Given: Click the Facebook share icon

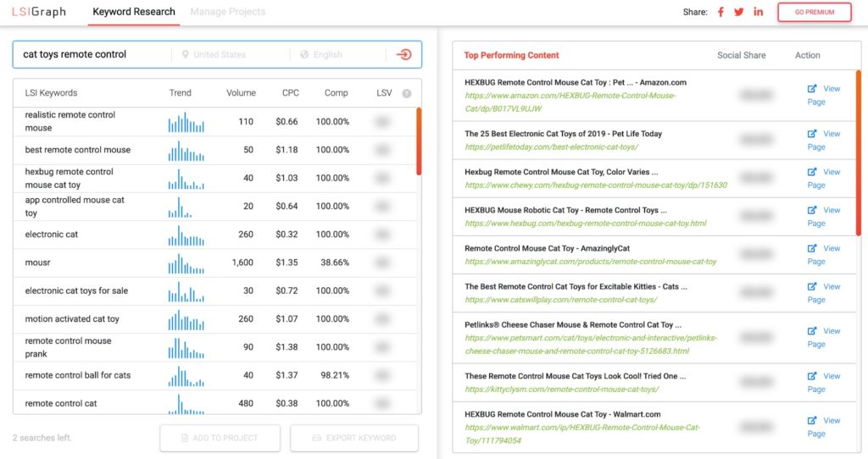Looking at the screenshot, I should [721, 12].
